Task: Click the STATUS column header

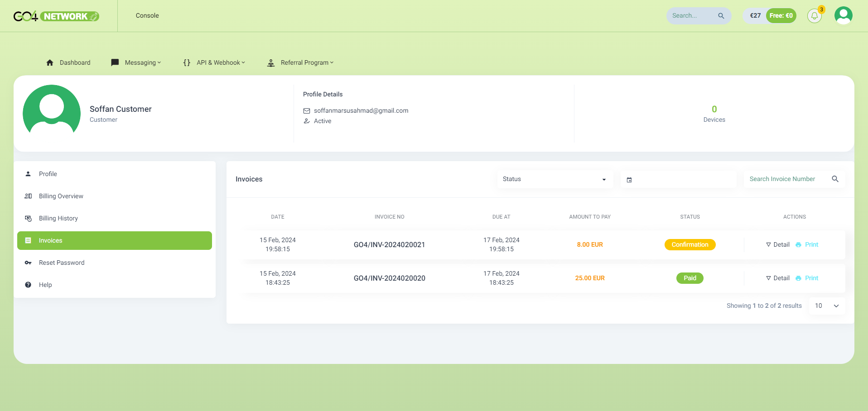Action: tap(690, 217)
